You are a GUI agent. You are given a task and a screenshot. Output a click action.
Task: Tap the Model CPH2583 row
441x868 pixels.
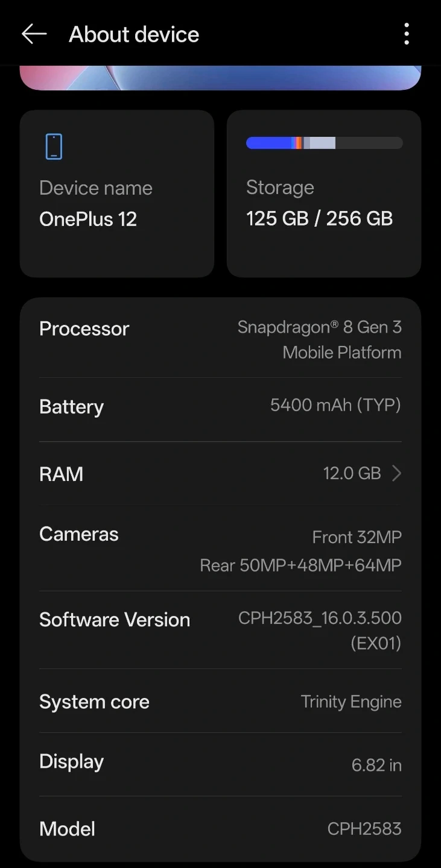(220, 829)
